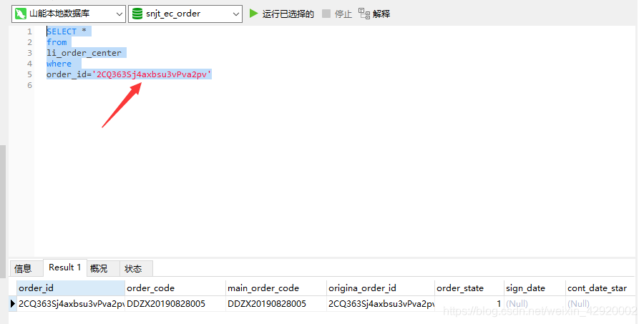Open the snjt_ec_order database dropdown

coord(185,14)
